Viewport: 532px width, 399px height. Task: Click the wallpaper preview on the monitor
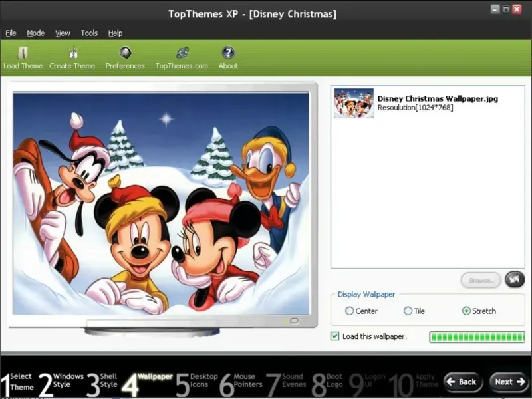[161, 203]
